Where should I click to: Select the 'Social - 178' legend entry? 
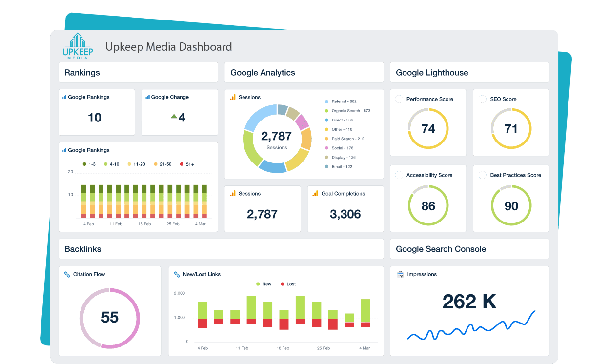point(339,148)
